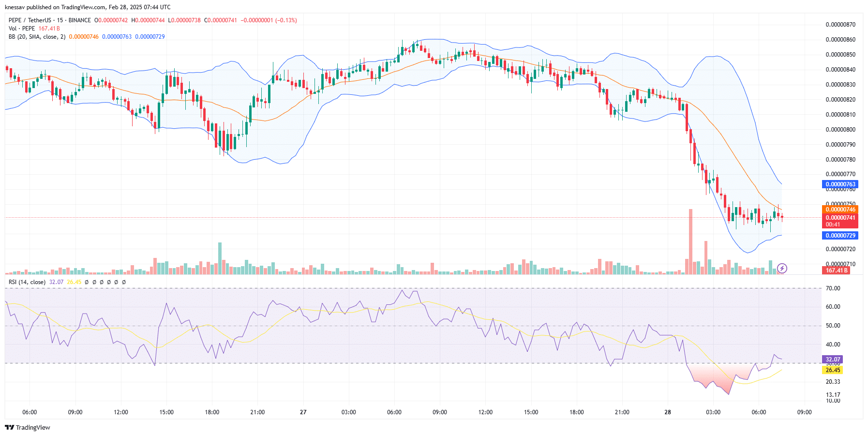Click the 27 date label on time axis

[303, 412]
